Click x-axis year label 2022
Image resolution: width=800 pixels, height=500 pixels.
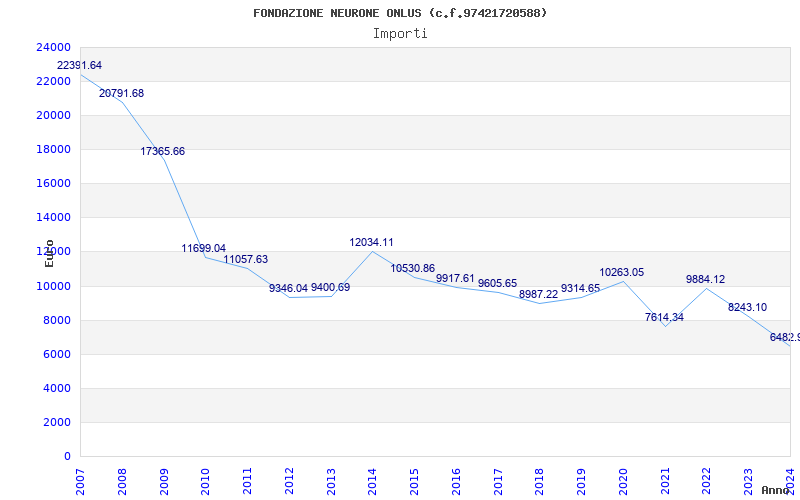(x=707, y=481)
